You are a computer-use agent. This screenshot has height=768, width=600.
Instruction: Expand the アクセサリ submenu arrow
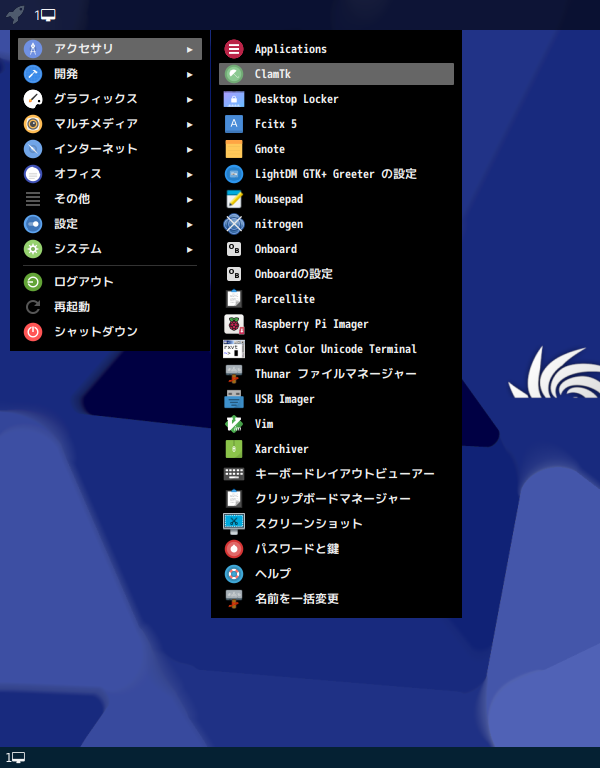(190, 49)
